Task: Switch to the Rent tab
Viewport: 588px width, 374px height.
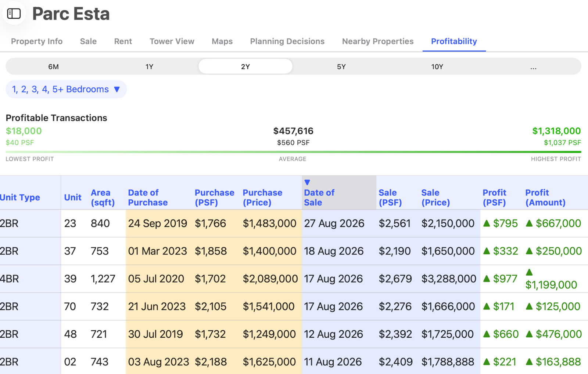Action: point(123,41)
